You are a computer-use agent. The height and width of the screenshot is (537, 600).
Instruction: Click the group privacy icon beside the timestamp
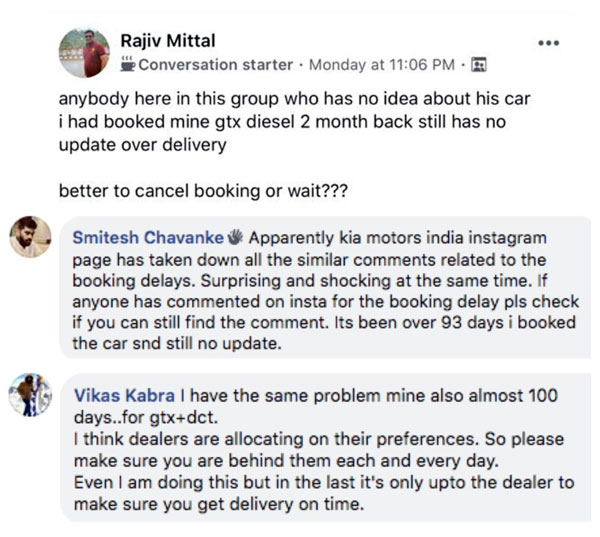(x=478, y=65)
